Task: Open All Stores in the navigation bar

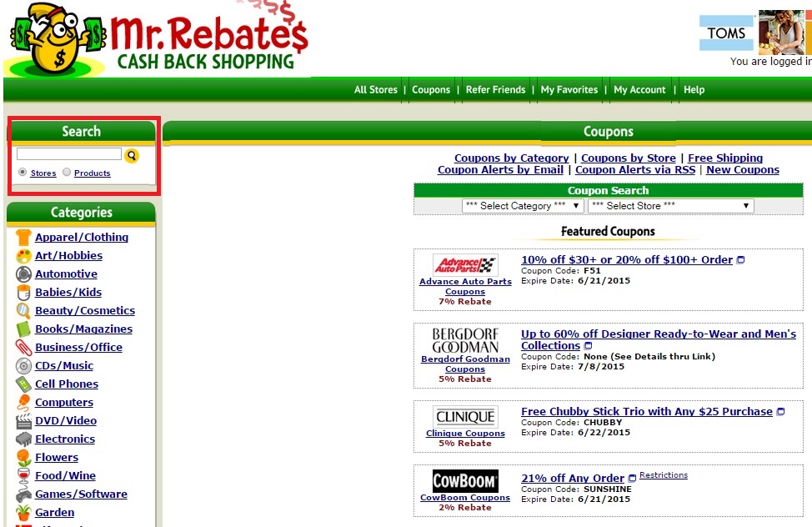Action: point(375,90)
